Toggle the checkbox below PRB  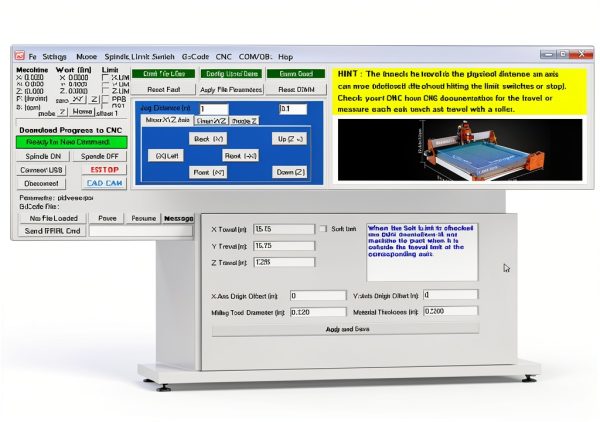click(105, 105)
